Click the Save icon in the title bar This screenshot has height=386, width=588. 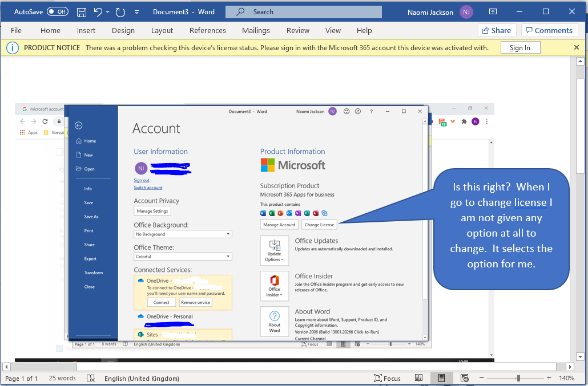click(82, 12)
